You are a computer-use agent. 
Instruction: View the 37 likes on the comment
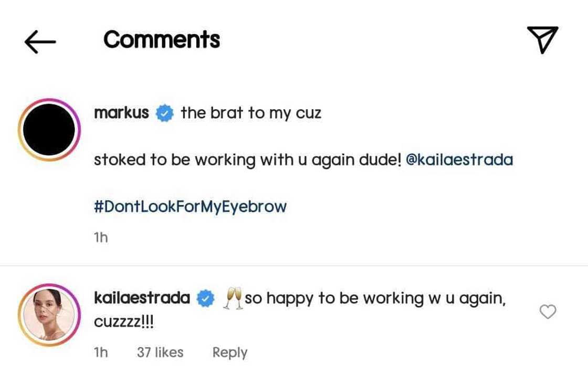161,352
